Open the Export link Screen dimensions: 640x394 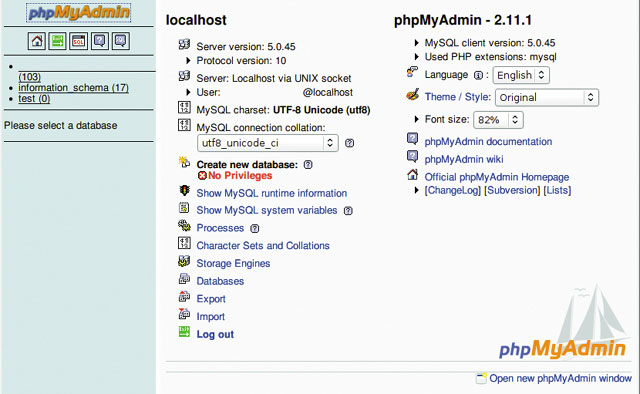[211, 299]
